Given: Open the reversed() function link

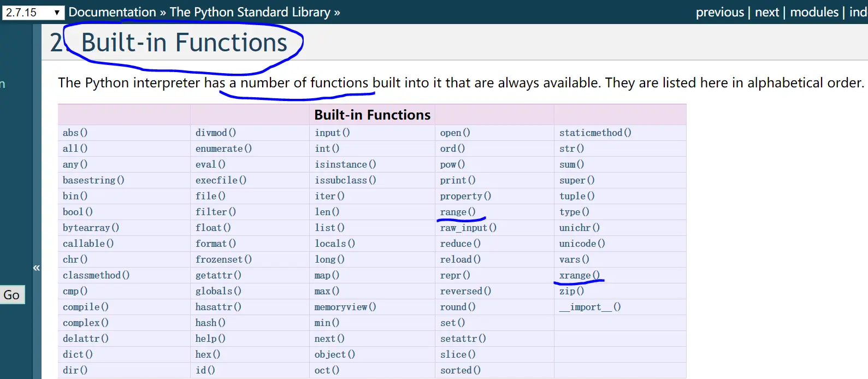Looking at the screenshot, I should click(465, 291).
